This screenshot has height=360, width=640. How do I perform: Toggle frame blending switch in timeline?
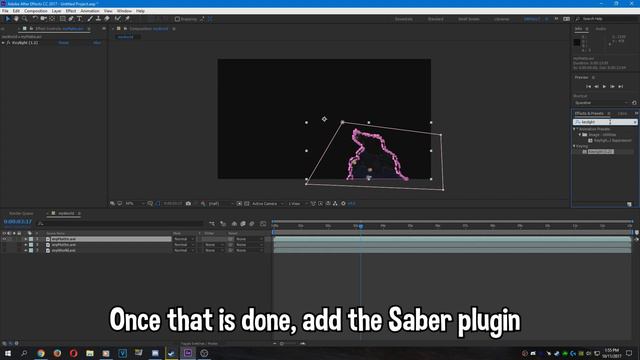point(243,224)
